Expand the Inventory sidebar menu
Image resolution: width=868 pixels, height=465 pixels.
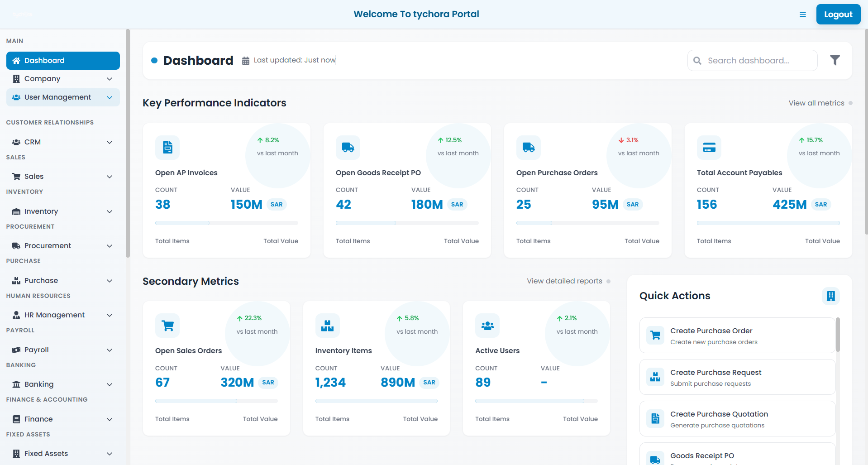[x=63, y=211]
